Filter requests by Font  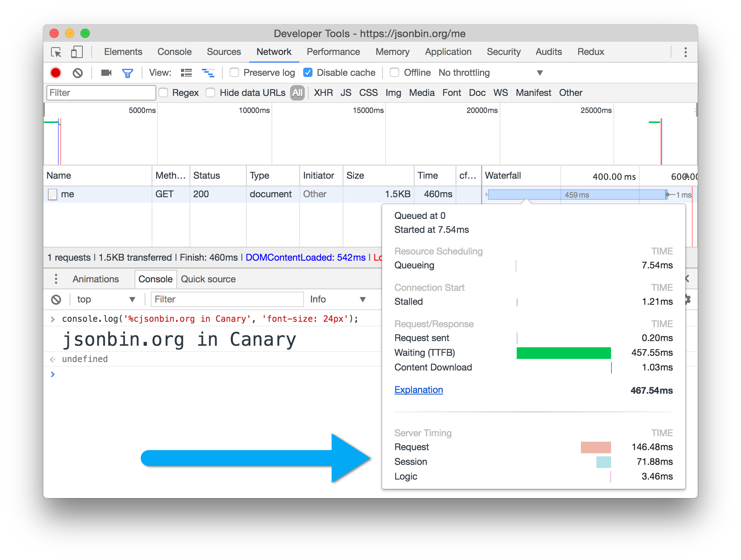pos(452,93)
